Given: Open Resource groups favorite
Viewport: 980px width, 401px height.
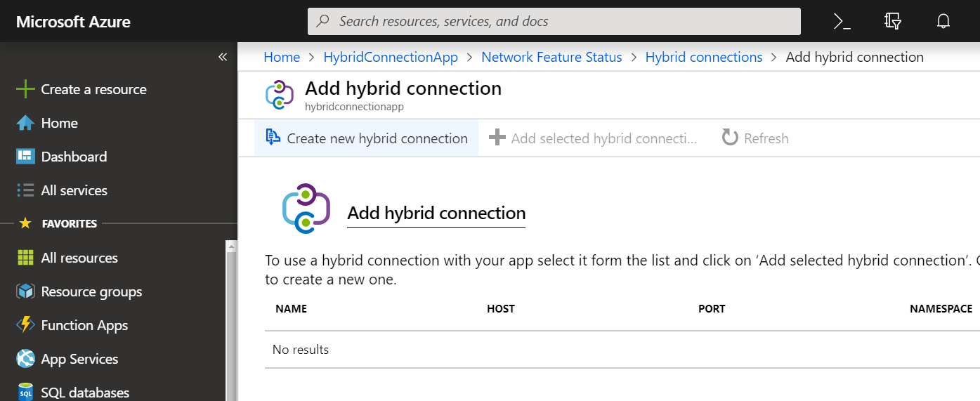Looking at the screenshot, I should [x=91, y=291].
